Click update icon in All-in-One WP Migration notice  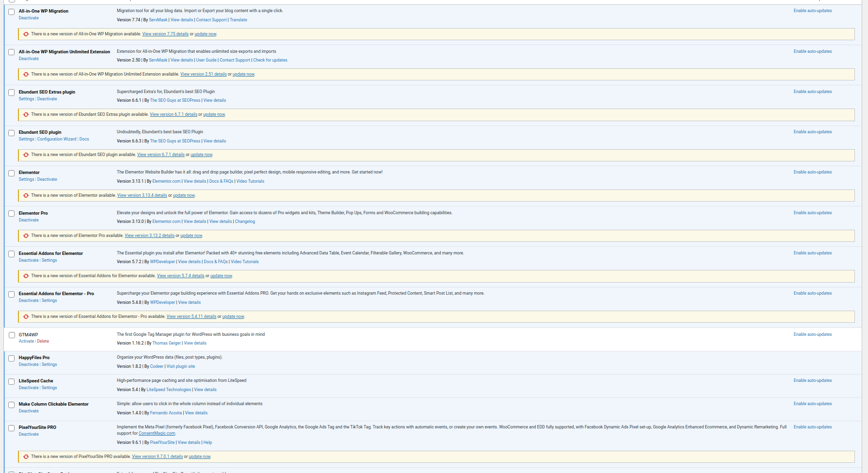[26, 34]
